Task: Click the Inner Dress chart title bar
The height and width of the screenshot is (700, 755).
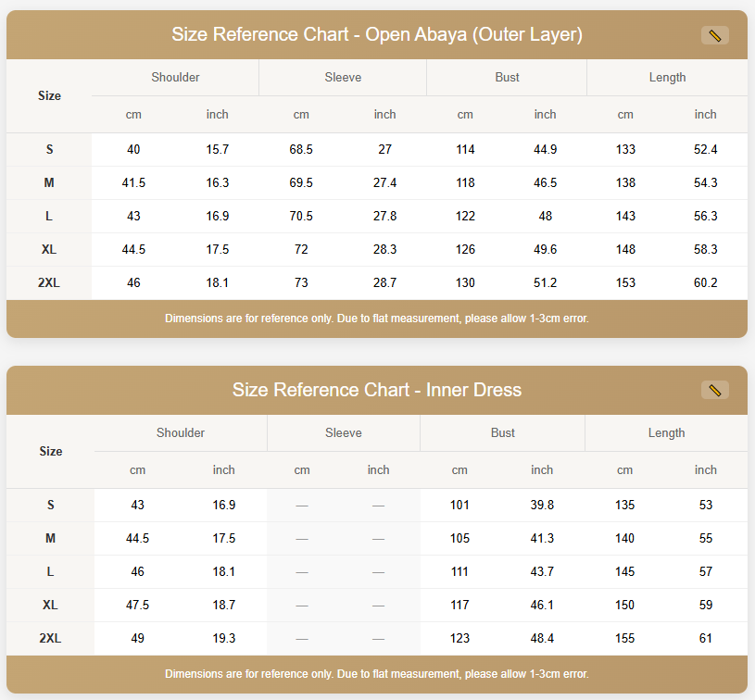Action: 377,390
